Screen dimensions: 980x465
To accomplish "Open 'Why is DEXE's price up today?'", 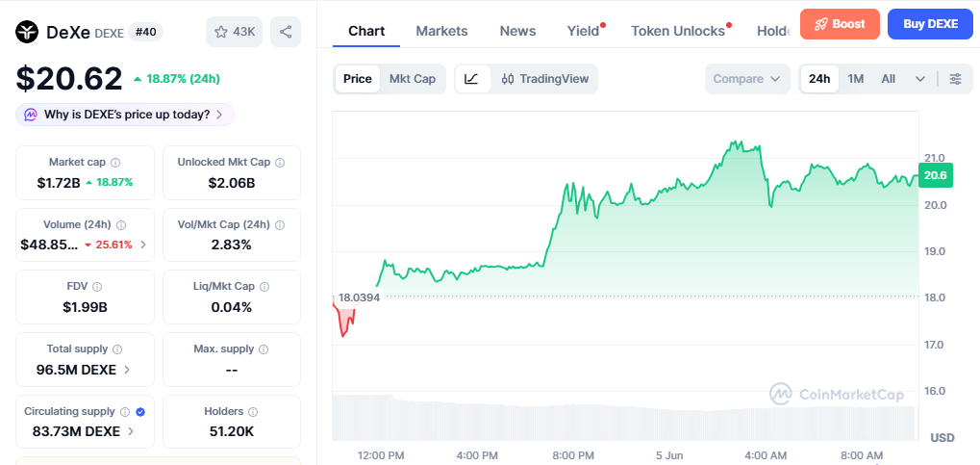I will click(125, 115).
